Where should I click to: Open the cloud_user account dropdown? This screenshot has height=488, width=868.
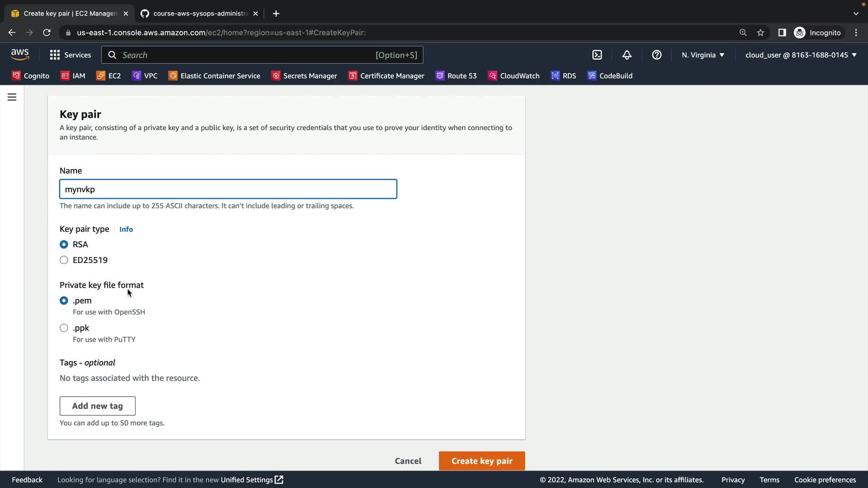tap(801, 55)
